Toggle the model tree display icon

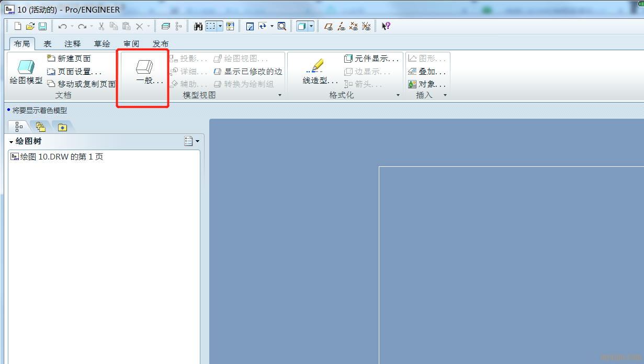[x=178, y=26]
